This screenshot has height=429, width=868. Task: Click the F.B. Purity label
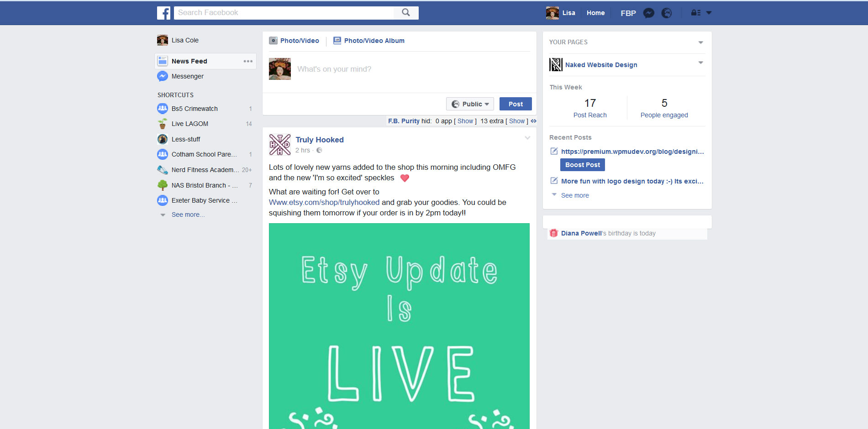tap(404, 121)
